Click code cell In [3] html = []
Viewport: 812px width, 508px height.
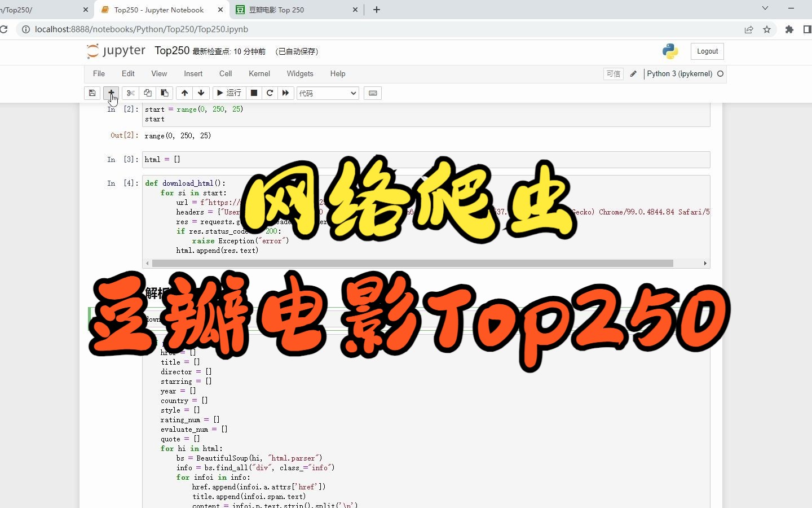tap(426, 160)
